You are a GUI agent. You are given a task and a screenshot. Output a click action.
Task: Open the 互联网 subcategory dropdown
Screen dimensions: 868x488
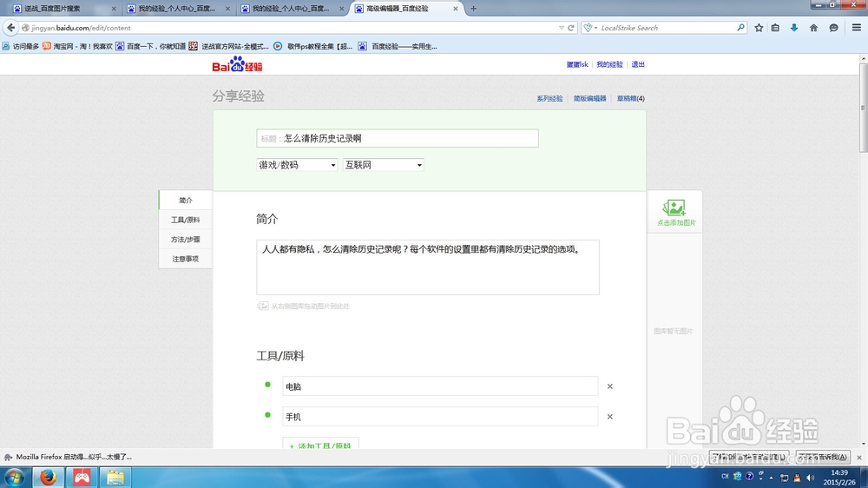pyautogui.click(x=384, y=164)
